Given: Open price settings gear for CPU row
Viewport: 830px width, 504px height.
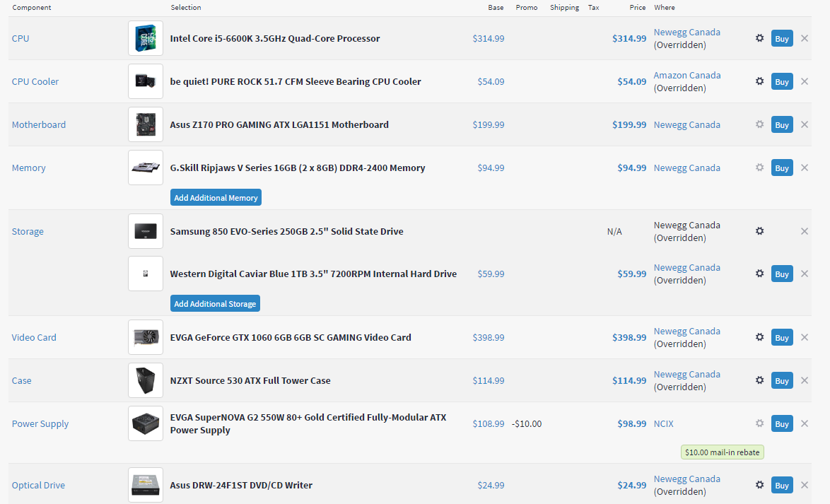Looking at the screenshot, I should (759, 38).
